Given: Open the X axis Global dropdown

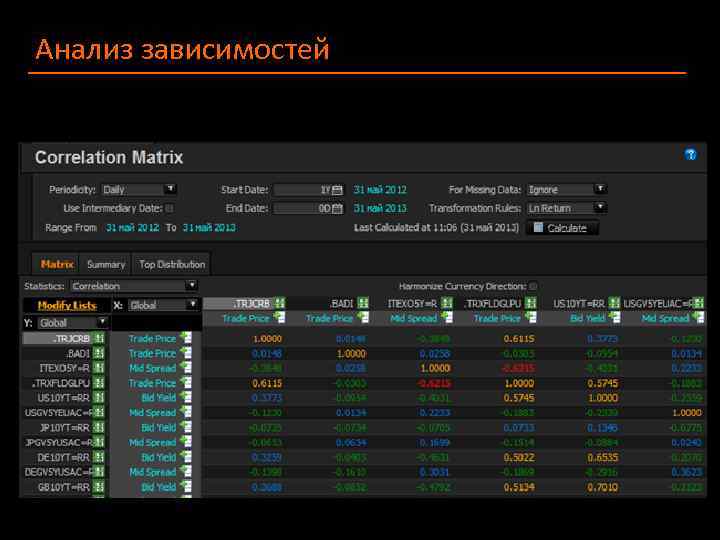Looking at the screenshot, I should (x=163, y=305).
